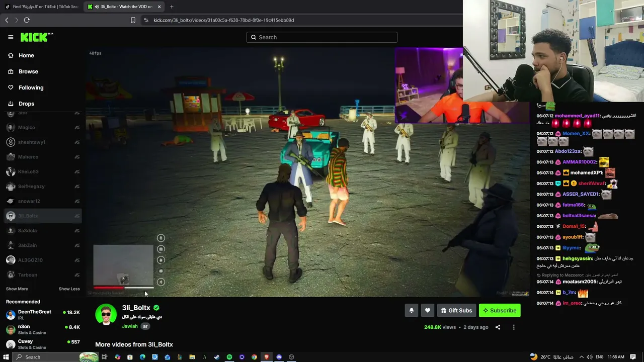644x362 pixels.
Task: Open Drops in sidebar
Action: coord(26,104)
